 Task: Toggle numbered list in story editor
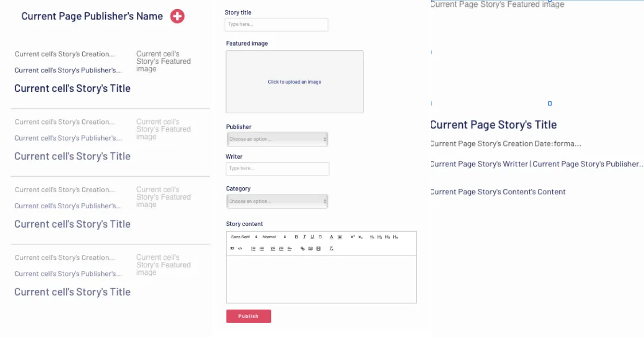pyautogui.click(x=253, y=249)
